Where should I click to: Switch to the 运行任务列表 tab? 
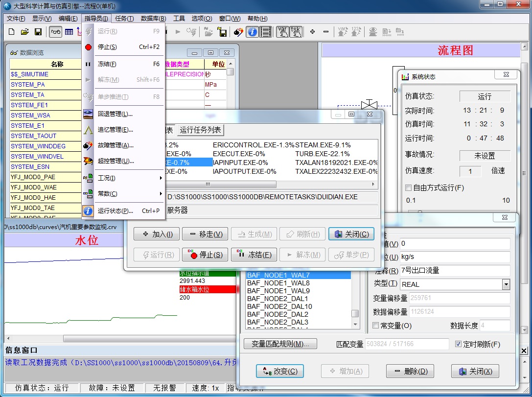click(x=200, y=130)
